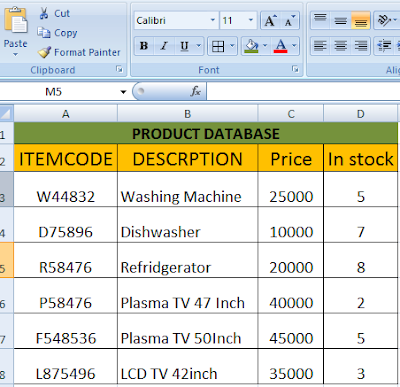Screen dimensions: 400x387
Task: Apply the red Font Color
Action: (280, 46)
